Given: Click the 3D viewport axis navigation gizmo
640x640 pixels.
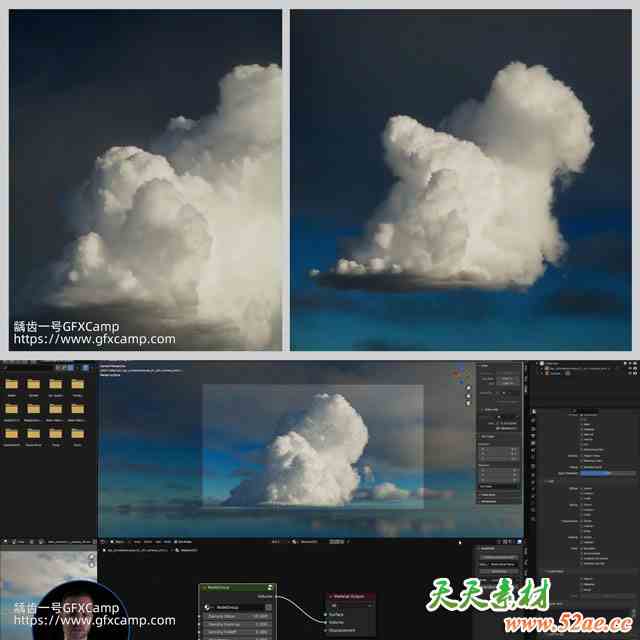Looking at the screenshot, I should (457, 373).
